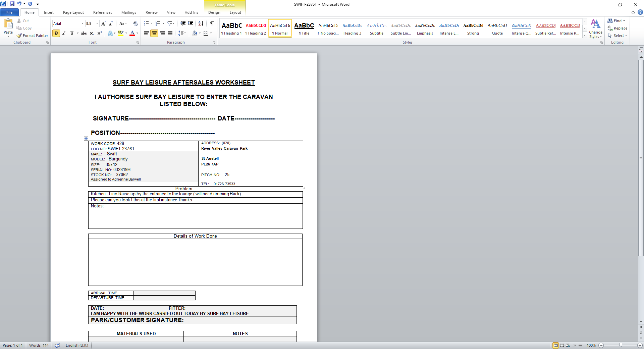
Task: Click the Paste clipboard icon
Action: click(8, 24)
